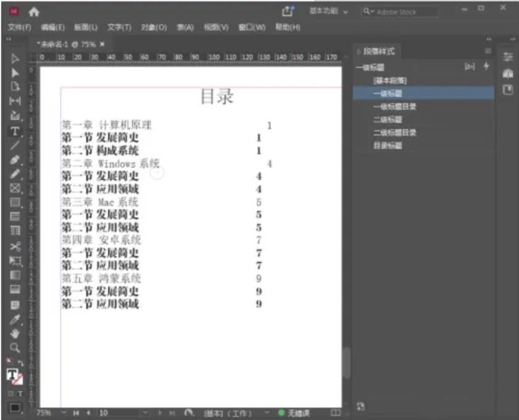Screen dimensions: 519x420
Task: Select the Direct Selection tool
Action: (15, 73)
